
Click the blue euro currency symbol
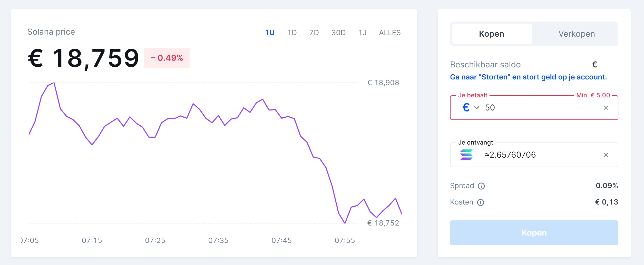(466, 108)
